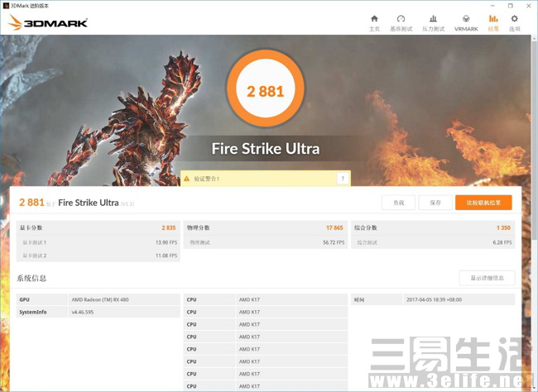Click the 3DMark logo
The image size is (538, 392).
48,22
